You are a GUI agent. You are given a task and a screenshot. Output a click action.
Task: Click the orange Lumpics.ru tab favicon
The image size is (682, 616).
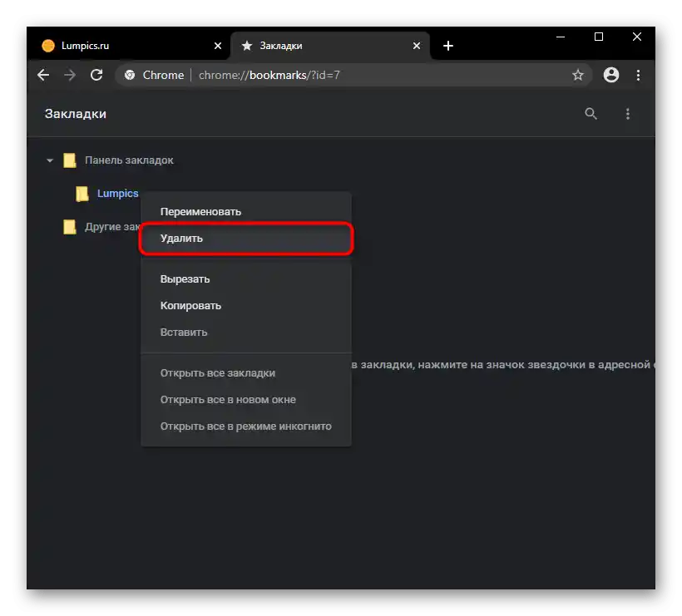[48, 46]
